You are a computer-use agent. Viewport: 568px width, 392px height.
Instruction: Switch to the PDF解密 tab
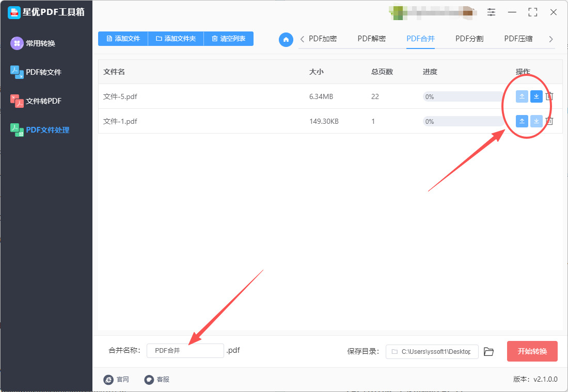(x=372, y=39)
